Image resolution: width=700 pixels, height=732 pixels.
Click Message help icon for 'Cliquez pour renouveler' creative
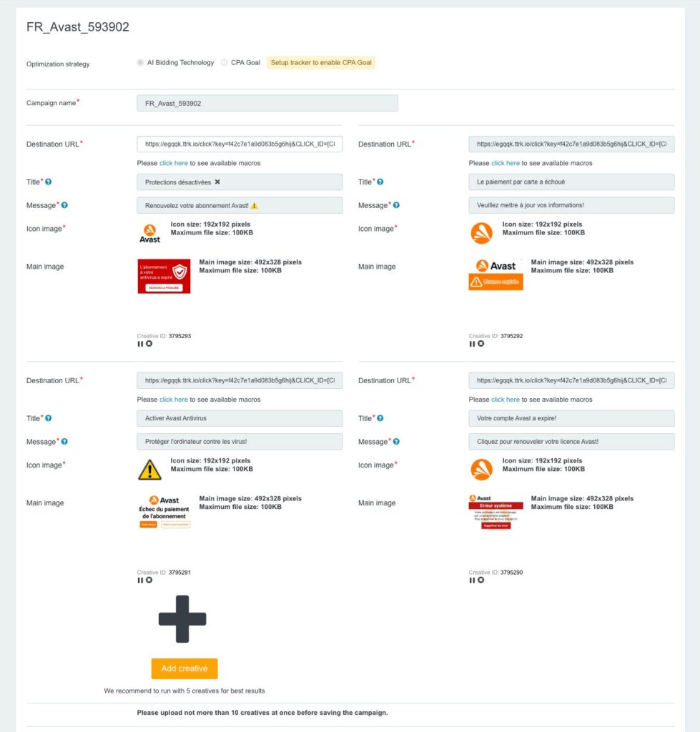pyautogui.click(x=395, y=442)
